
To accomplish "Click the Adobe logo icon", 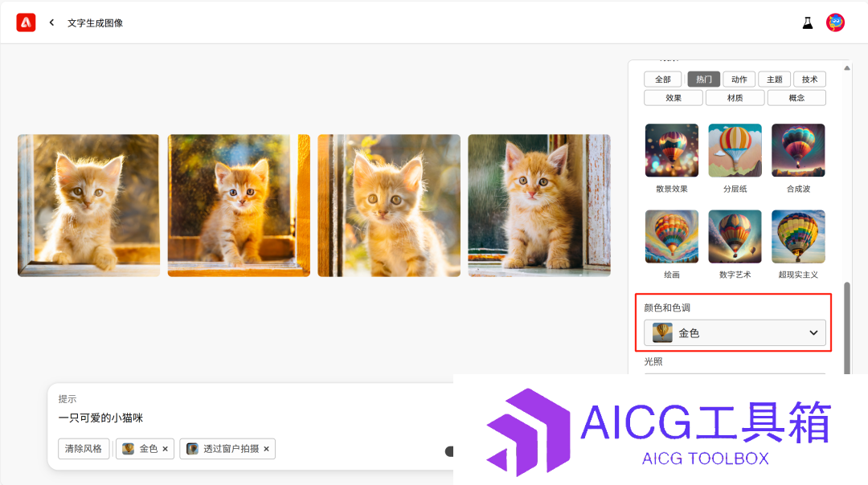I will pyautogui.click(x=26, y=22).
